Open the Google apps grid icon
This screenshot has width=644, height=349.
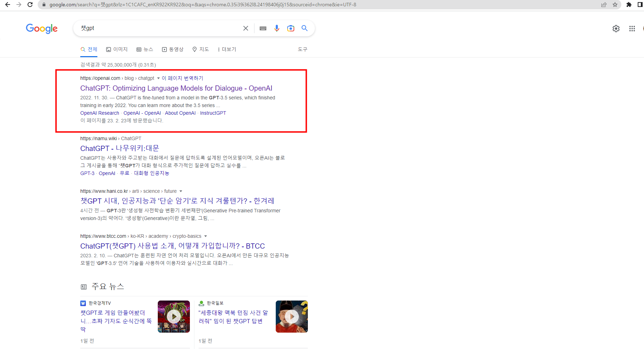tap(632, 29)
